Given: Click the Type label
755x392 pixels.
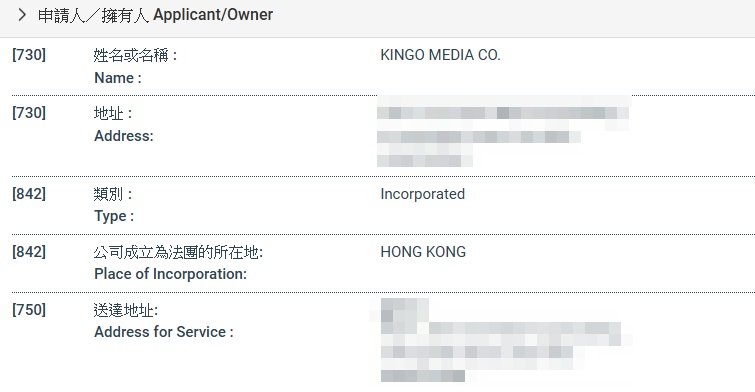Looking at the screenshot, I should pyautogui.click(x=114, y=216).
